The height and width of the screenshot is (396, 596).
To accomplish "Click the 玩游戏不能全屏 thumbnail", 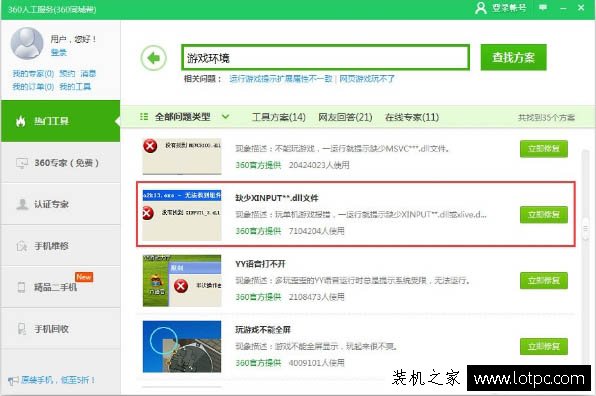I will click(x=182, y=347).
